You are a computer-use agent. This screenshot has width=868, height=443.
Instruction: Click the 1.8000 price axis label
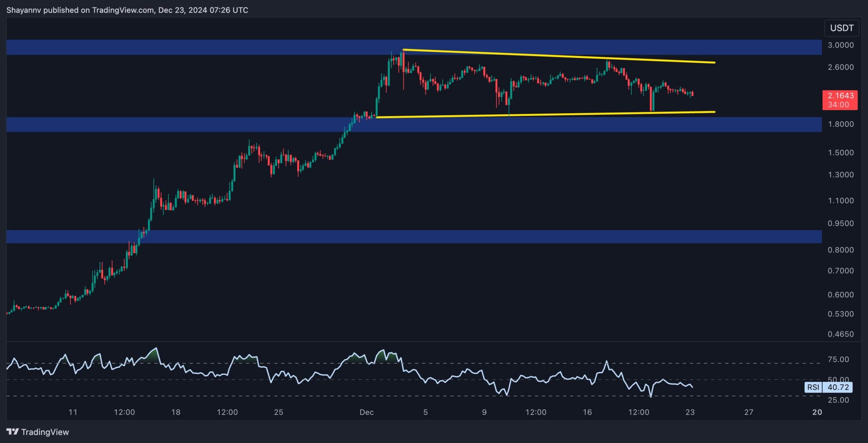pos(841,124)
